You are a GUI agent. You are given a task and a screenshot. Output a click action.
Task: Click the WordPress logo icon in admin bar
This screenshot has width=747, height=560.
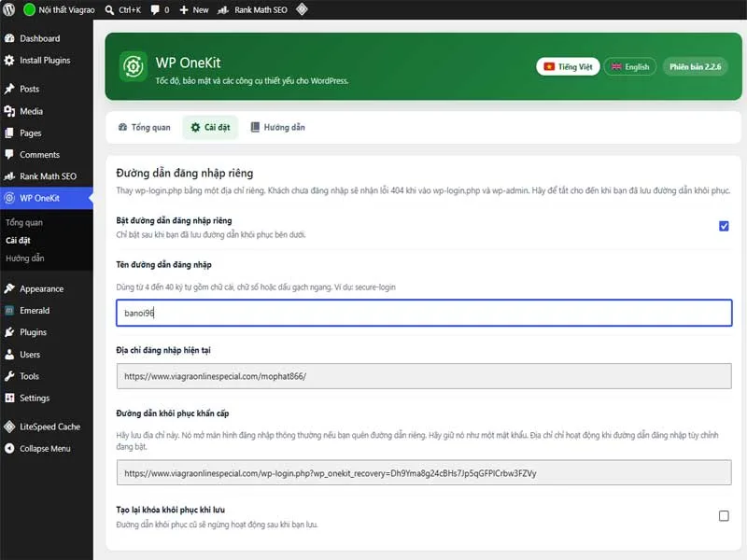click(8, 9)
